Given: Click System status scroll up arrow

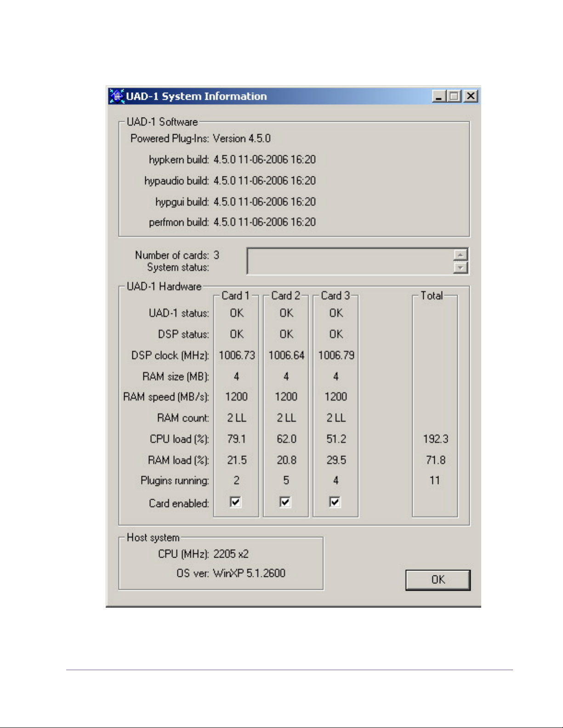Looking at the screenshot, I should click(460, 254).
